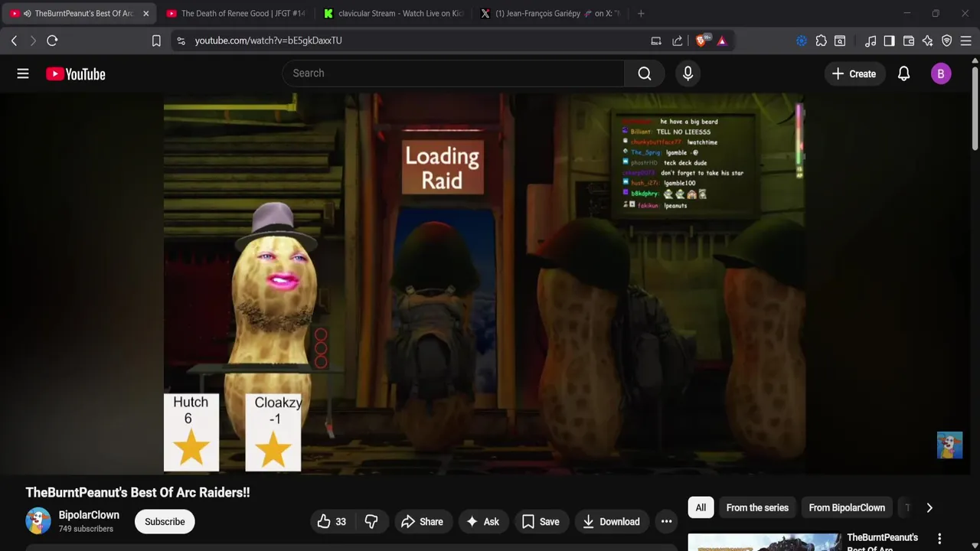
Task: Go to YouTube home via logo
Action: click(x=75, y=73)
